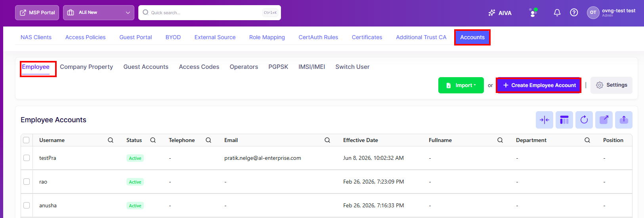This screenshot has height=218, width=644.
Task: Click username anusha
Action: coord(48,205)
